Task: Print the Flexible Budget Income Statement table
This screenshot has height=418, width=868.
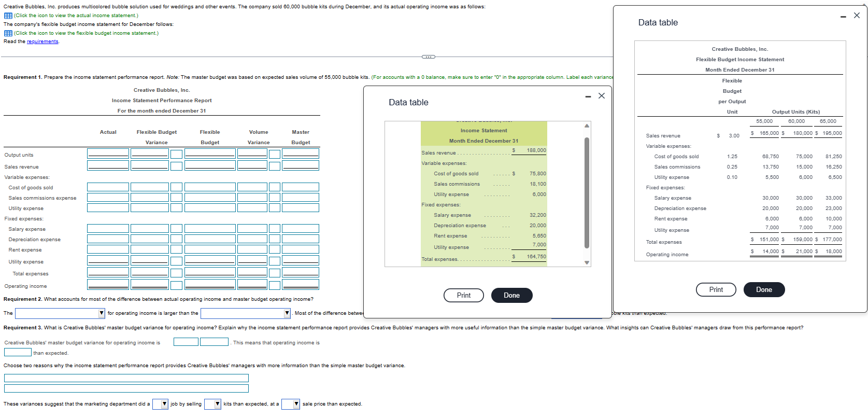Action: point(716,290)
